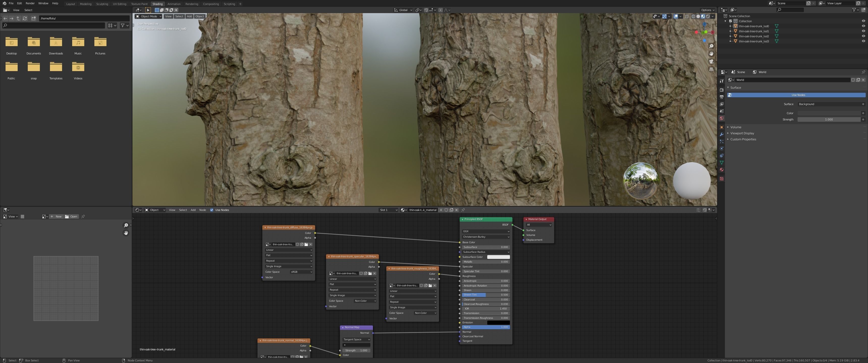Screen dimensions: 868x363
Task: Open the Texture properties checker tab
Action: point(721,179)
